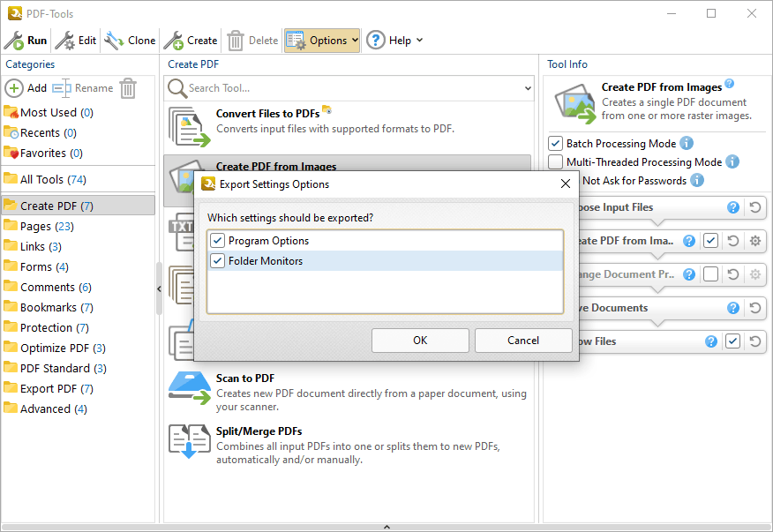Reset the Choose Input Files step
Viewport: 773px width, 532px height.
[x=754, y=207]
